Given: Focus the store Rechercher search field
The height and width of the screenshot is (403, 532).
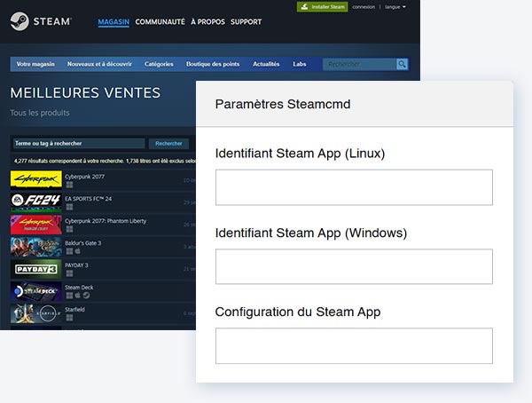Looking at the screenshot, I should point(359,64).
